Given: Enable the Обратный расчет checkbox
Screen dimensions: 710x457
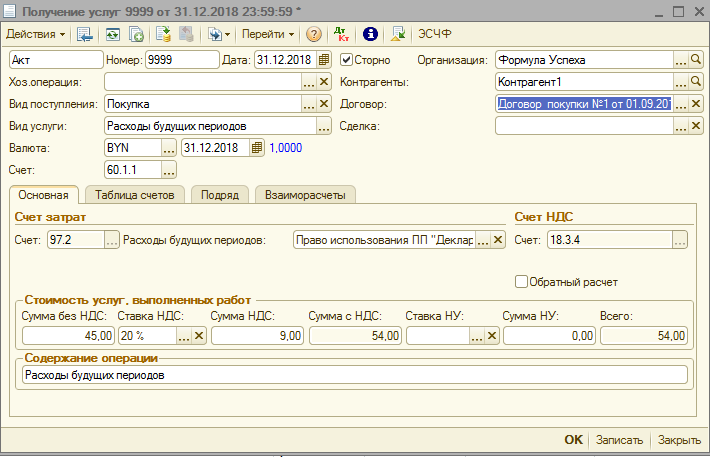Looking at the screenshot, I should (521, 282).
